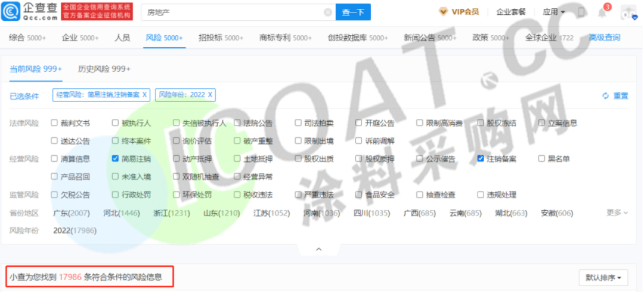
Task: Click the 重置 refresh icon
Action: (x=606, y=96)
